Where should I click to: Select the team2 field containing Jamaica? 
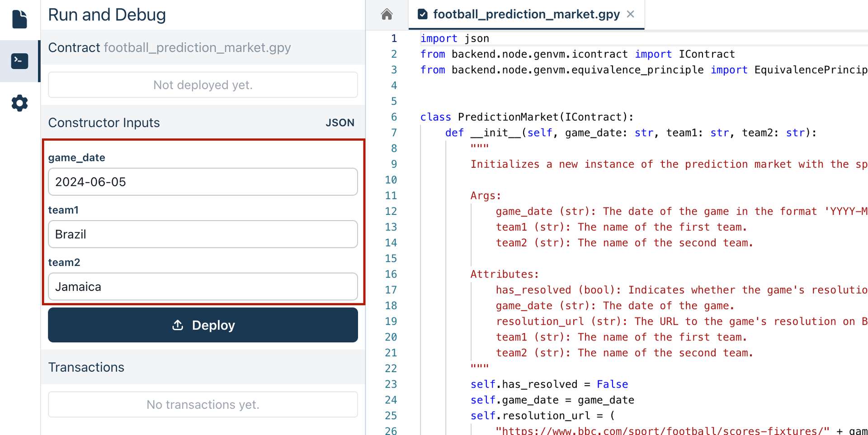tap(203, 287)
